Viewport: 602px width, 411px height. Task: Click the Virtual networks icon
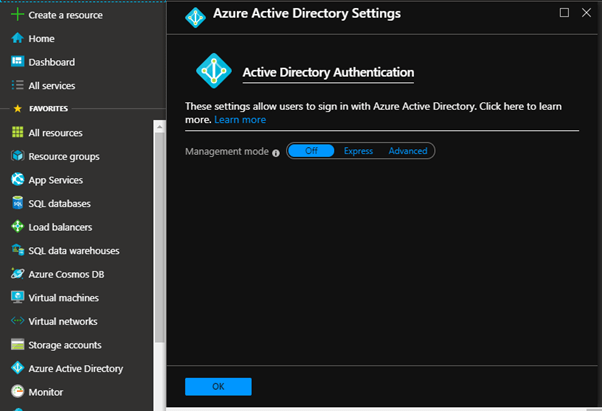tap(17, 320)
